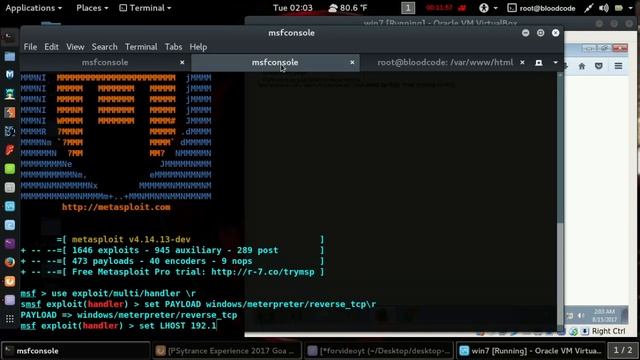
Task: Launch the Burp Suite icon in dock
Action: tap(9, 112)
